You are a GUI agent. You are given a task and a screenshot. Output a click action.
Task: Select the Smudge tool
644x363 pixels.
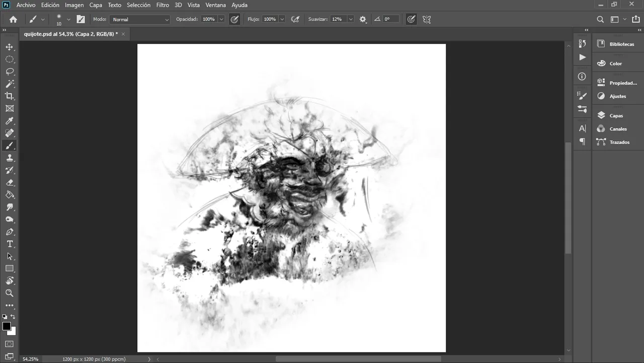[x=10, y=207]
